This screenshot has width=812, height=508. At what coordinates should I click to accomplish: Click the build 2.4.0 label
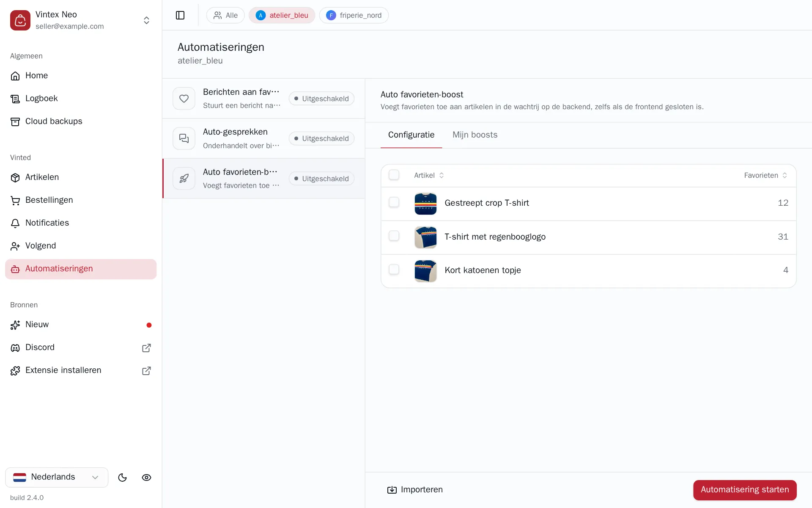point(27,498)
